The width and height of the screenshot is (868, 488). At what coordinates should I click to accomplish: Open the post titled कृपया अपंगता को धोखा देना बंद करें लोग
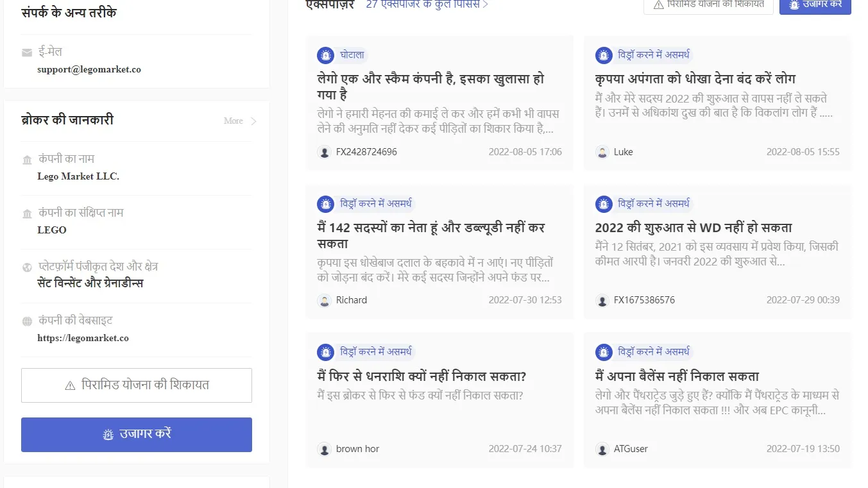coord(695,79)
